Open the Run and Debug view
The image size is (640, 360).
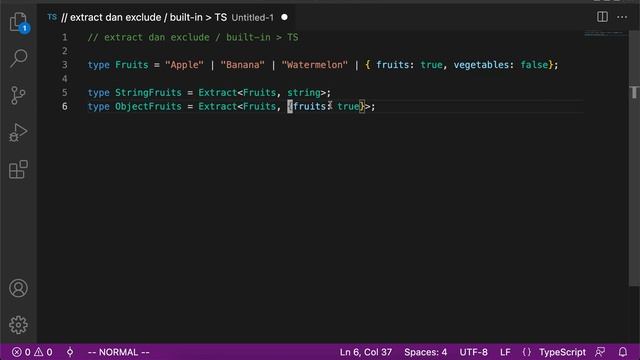click(18, 132)
